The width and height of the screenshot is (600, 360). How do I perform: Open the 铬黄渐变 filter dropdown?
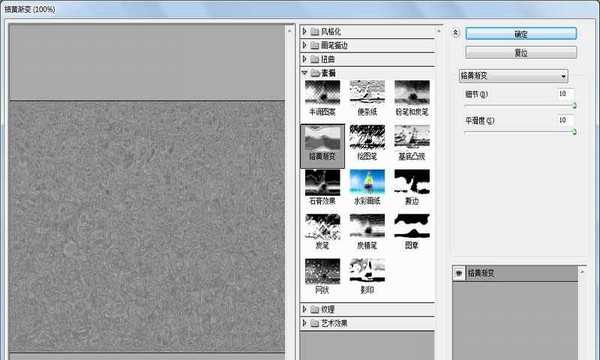513,76
